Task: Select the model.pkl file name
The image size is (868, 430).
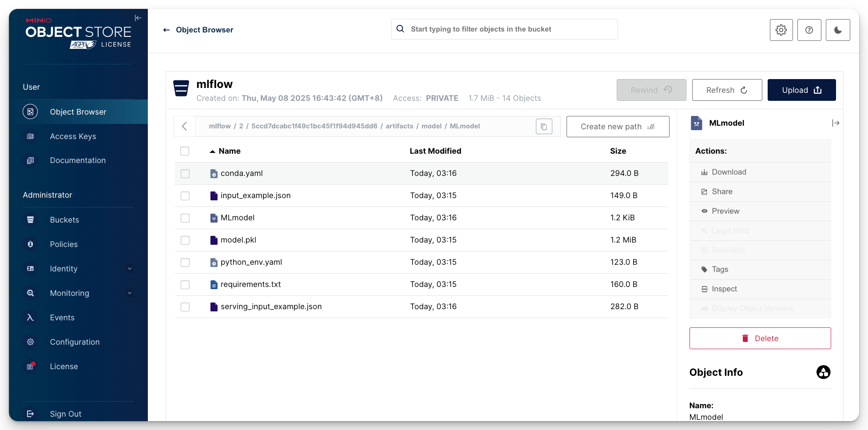Action: click(238, 240)
